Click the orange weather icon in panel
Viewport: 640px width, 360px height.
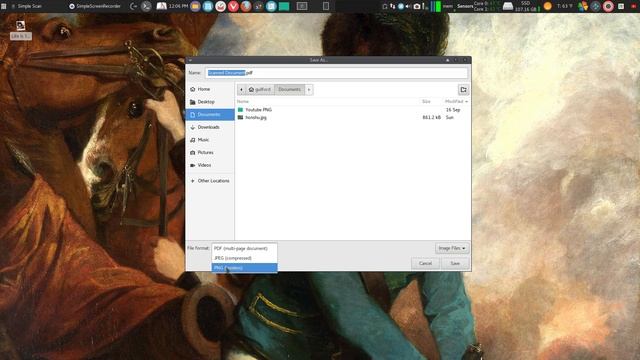(548, 6)
